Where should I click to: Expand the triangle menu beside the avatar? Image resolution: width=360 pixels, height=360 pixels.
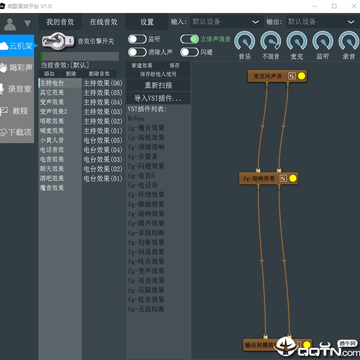pyautogui.click(x=28, y=24)
